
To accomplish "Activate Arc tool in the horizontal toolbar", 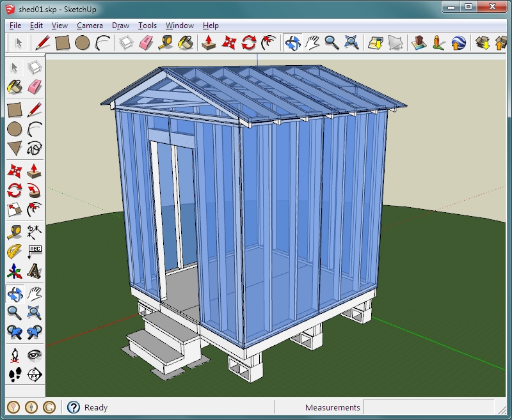I will pos(102,43).
